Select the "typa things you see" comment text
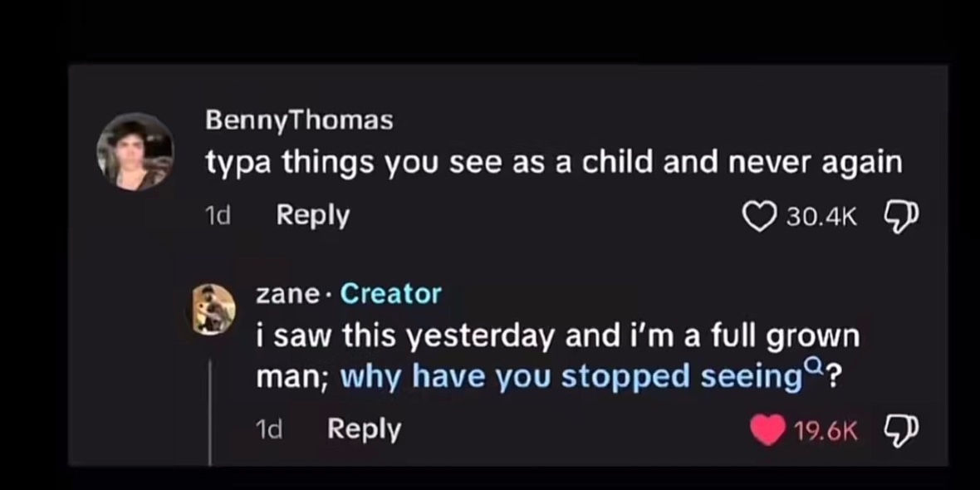 point(554,164)
